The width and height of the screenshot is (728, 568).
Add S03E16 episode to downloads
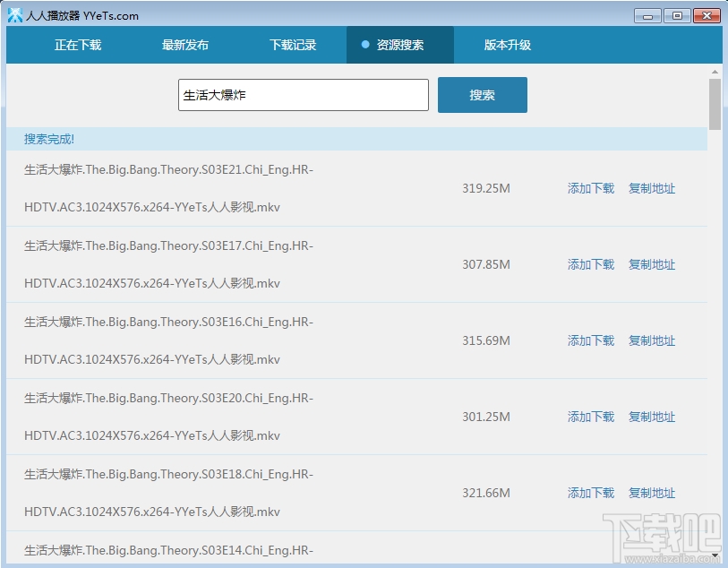591,341
